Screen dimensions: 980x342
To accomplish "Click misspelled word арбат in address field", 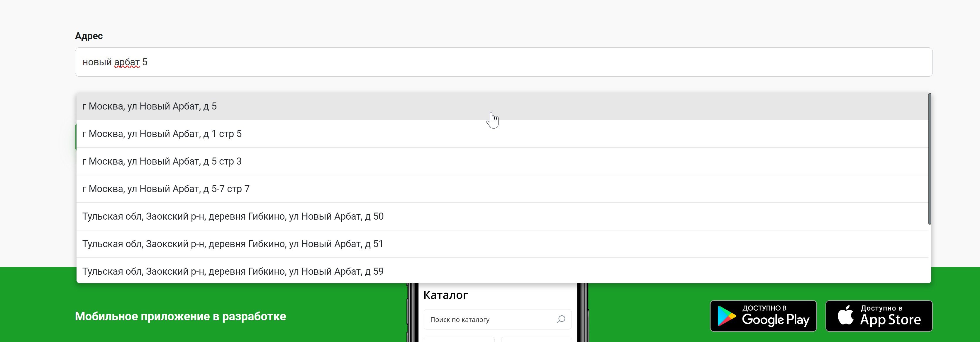I will pos(127,62).
